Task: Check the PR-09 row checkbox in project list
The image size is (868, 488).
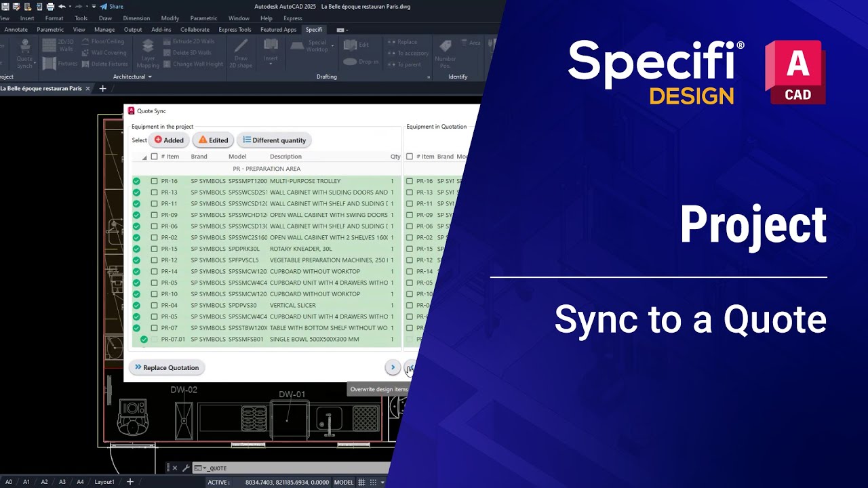Action: pos(154,215)
